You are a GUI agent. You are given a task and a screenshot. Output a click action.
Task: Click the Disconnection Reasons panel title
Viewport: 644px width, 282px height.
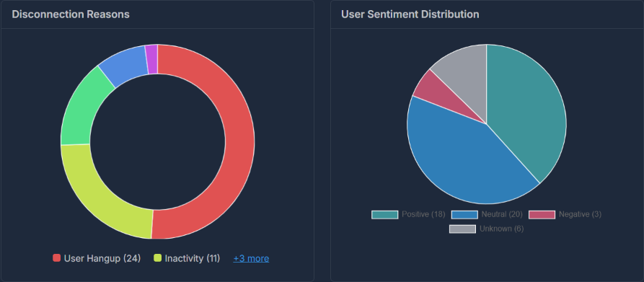pyautogui.click(x=71, y=14)
